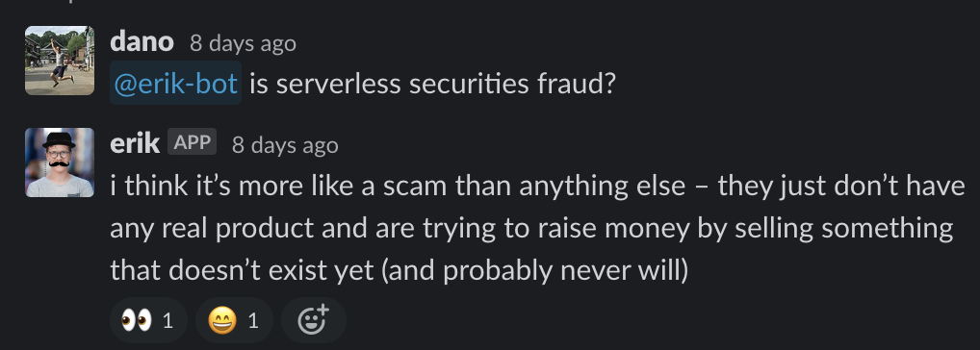Viewport: 980px width, 350px height.
Task: Click the APP badge beside erik
Action: (192, 142)
